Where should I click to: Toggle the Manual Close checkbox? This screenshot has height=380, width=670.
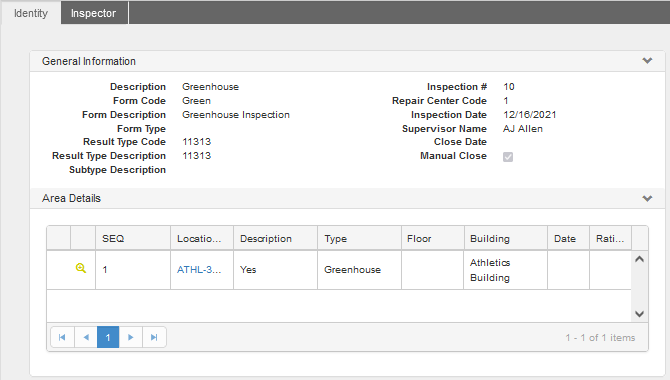coord(508,157)
